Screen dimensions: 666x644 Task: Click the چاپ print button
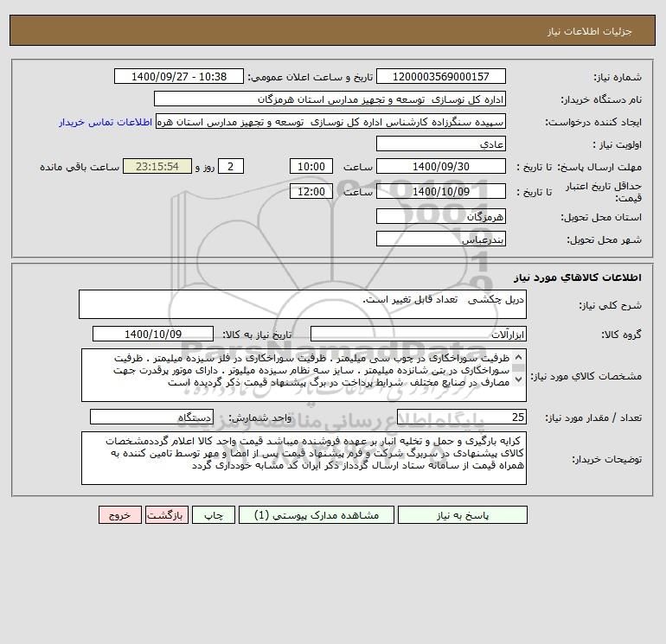pyautogui.click(x=214, y=515)
